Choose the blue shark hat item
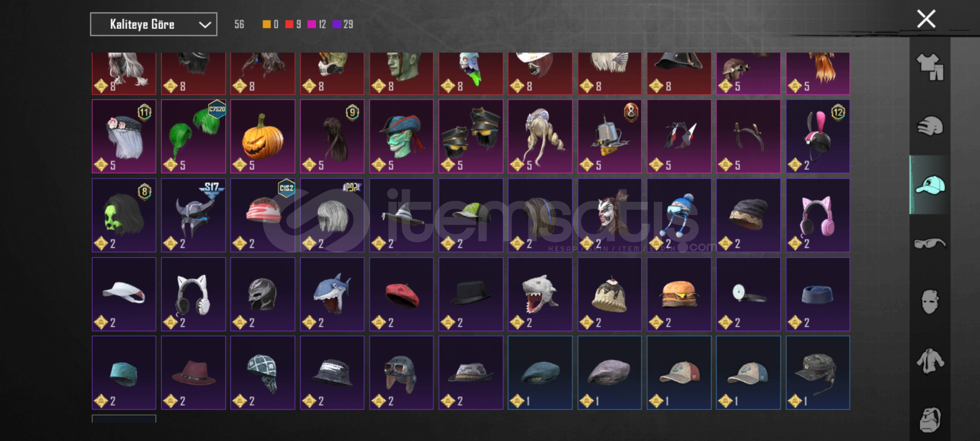980x441 pixels. 332,294
